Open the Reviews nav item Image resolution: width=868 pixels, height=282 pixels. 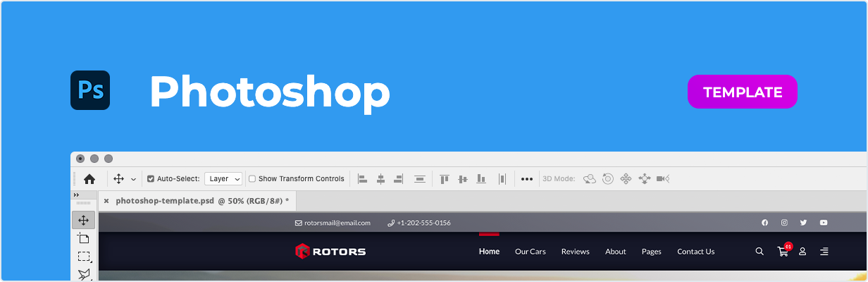click(576, 252)
